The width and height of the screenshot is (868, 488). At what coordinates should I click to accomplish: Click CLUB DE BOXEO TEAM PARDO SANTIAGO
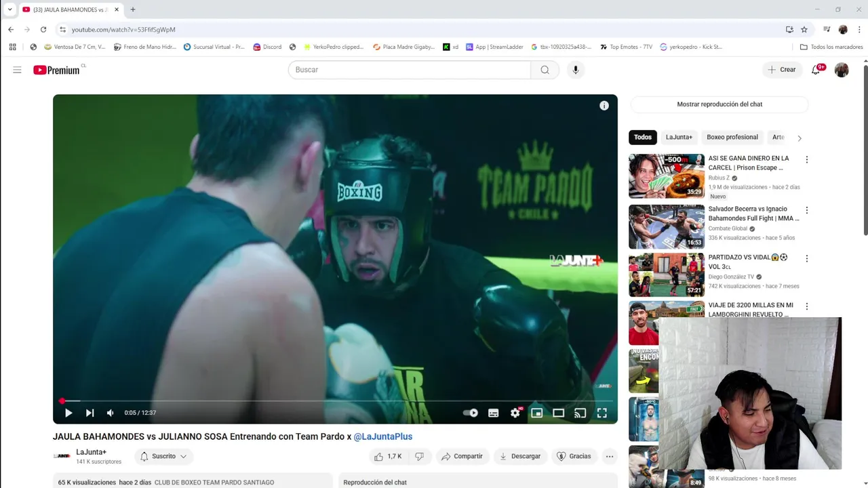point(214,483)
